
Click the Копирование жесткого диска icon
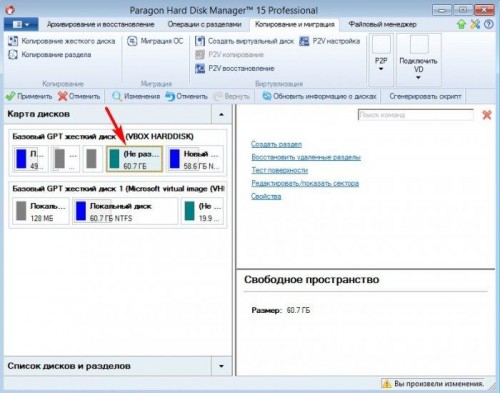(x=13, y=41)
